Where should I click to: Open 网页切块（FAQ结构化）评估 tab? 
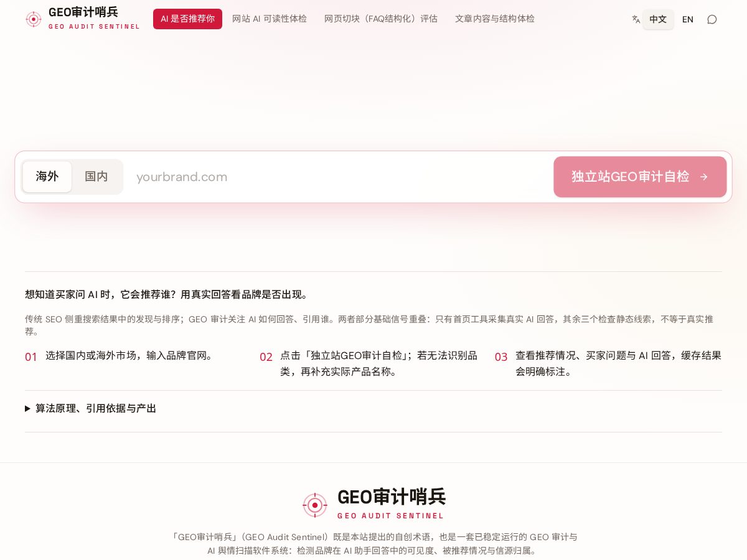point(381,19)
